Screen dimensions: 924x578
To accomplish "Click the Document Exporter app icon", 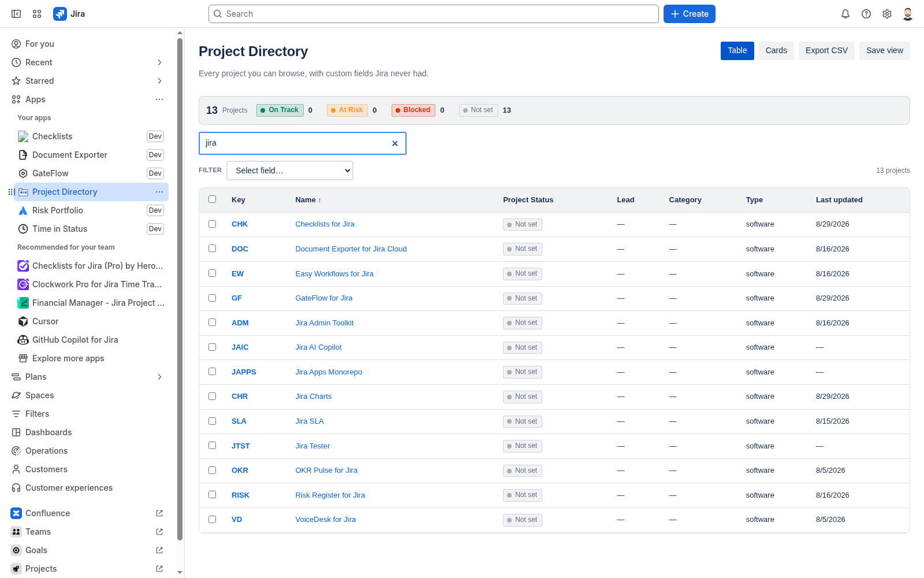I will point(23,155).
